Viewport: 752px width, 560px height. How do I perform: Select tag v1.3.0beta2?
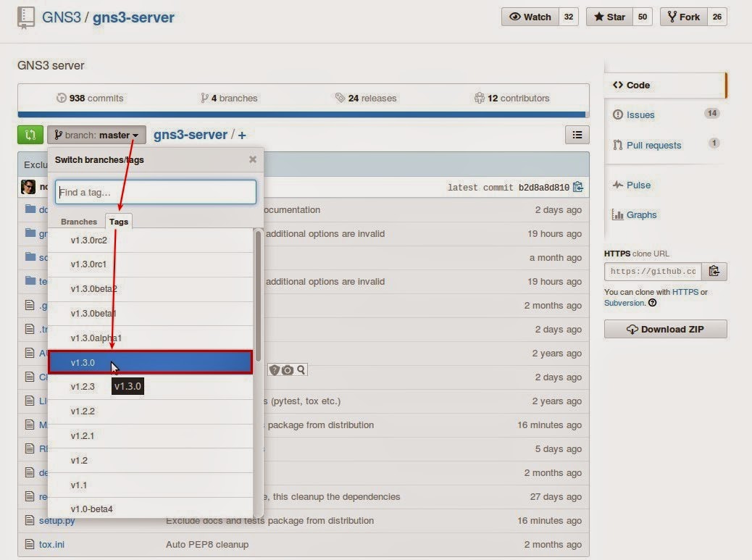point(150,289)
